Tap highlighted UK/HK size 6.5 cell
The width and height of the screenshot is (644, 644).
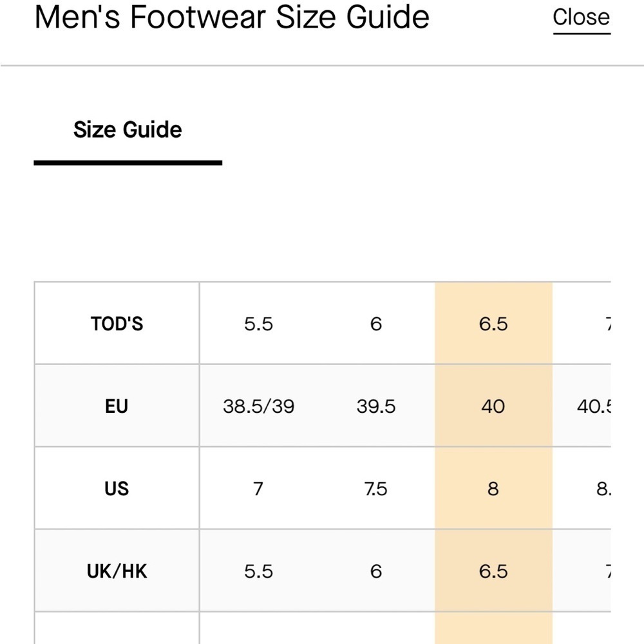pos(493,571)
